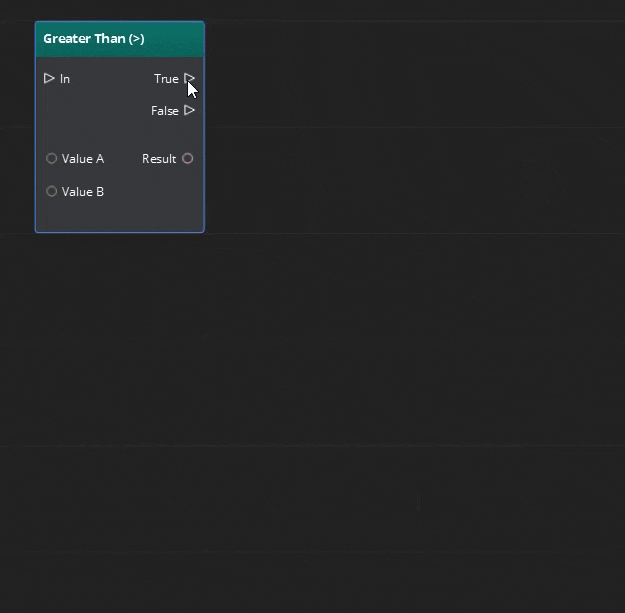Select the Value B circular input pin

click(52, 191)
